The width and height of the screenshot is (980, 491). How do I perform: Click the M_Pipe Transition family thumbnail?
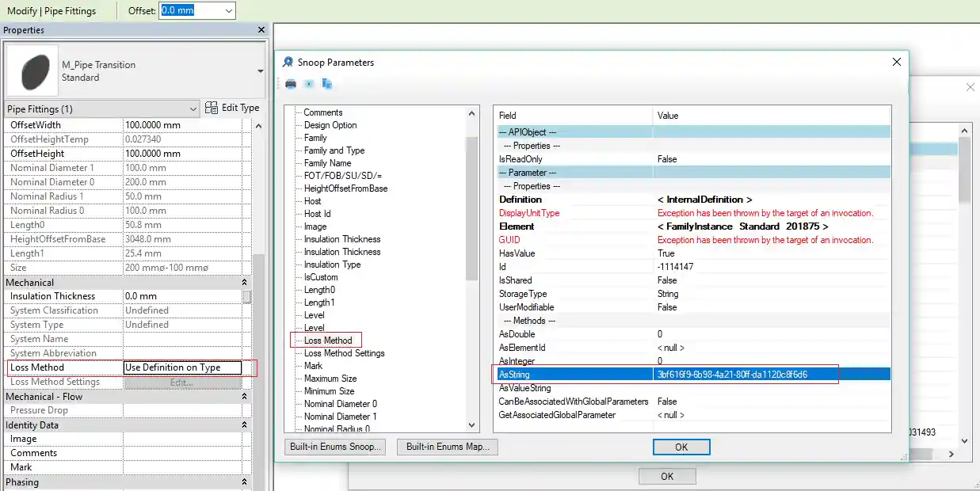point(32,71)
